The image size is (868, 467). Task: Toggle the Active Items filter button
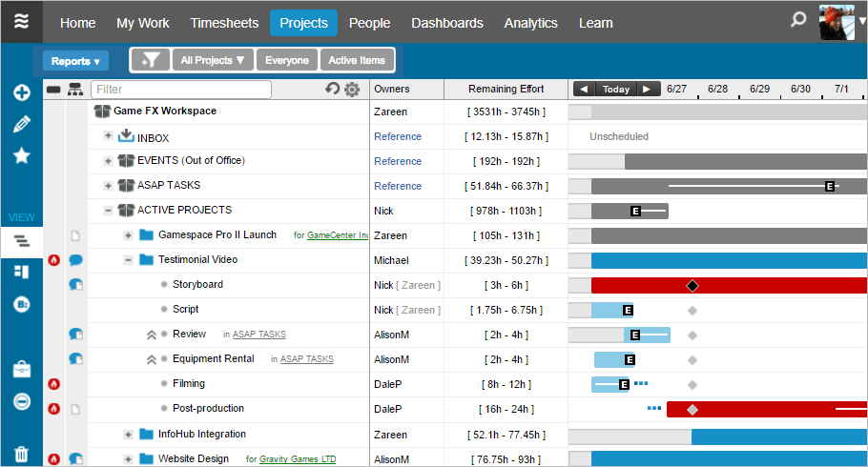click(x=357, y=60)
